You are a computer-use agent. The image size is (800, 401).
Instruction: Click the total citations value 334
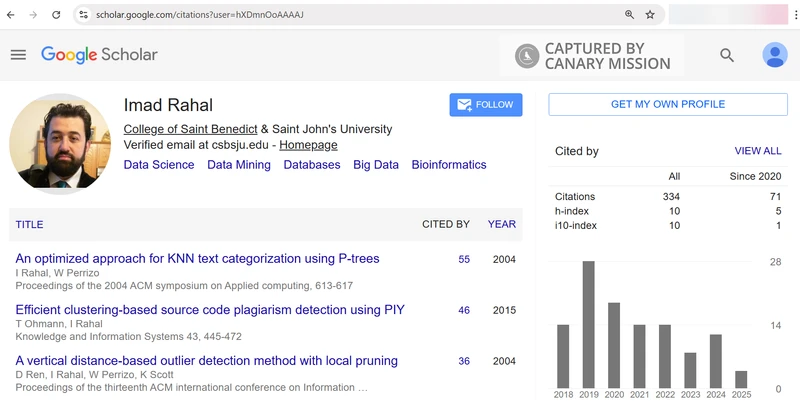pos(671,196)
